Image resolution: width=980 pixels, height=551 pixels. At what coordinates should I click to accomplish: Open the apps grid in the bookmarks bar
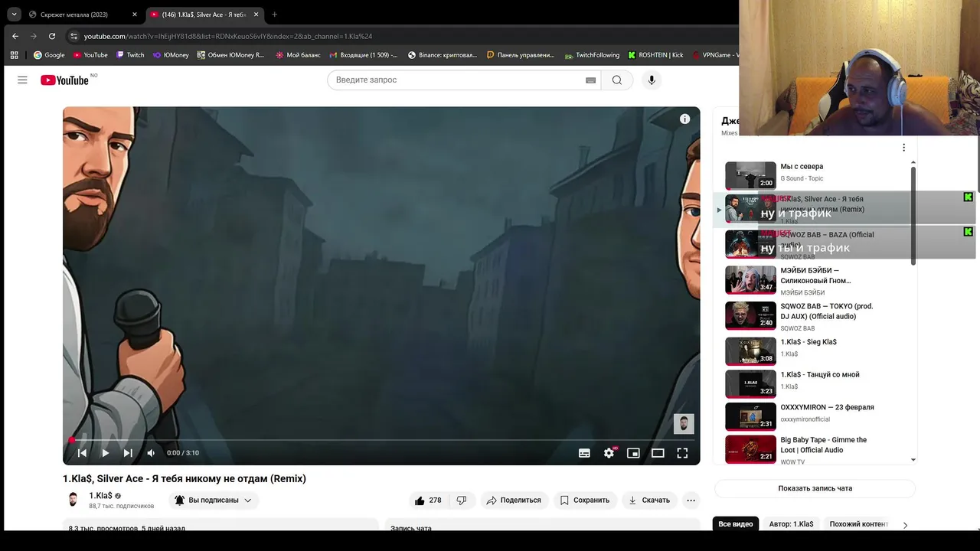pyautogui.click(x=14, y=55)
